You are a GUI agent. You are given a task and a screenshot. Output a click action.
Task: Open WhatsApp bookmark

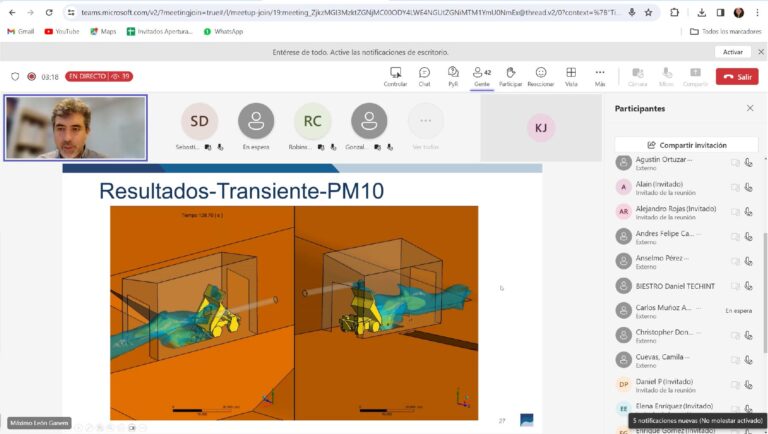(223, 31)
